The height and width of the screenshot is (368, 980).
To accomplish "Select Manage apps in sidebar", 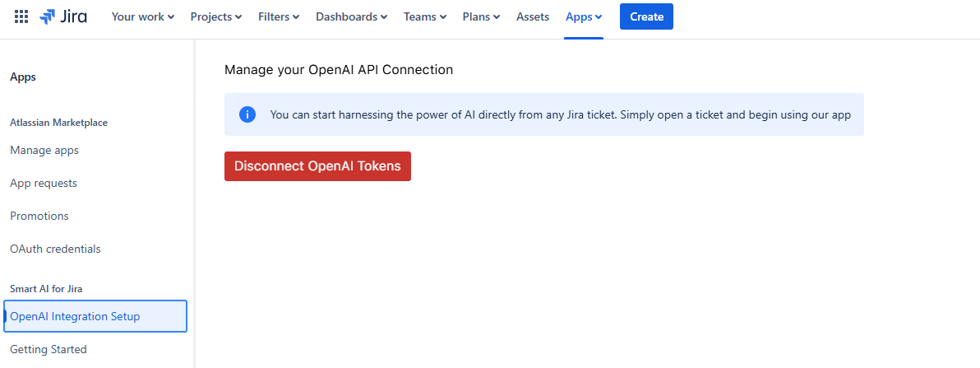I will 44,151.
